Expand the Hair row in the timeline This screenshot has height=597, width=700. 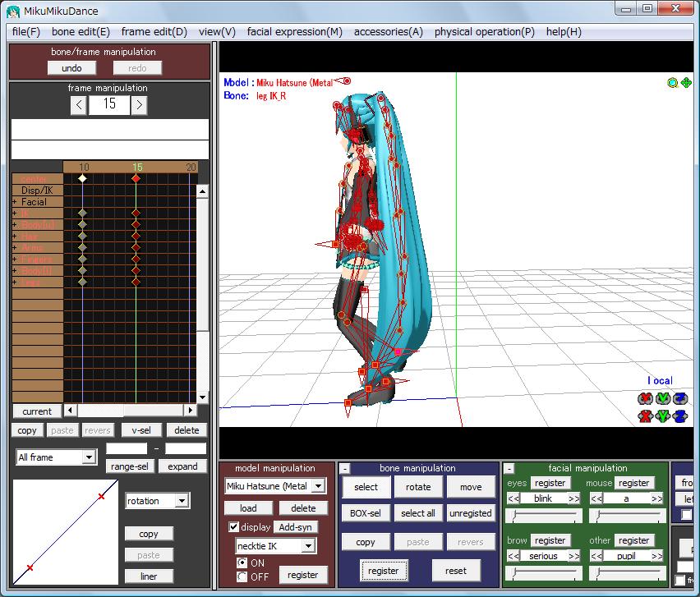click(15, 237)
